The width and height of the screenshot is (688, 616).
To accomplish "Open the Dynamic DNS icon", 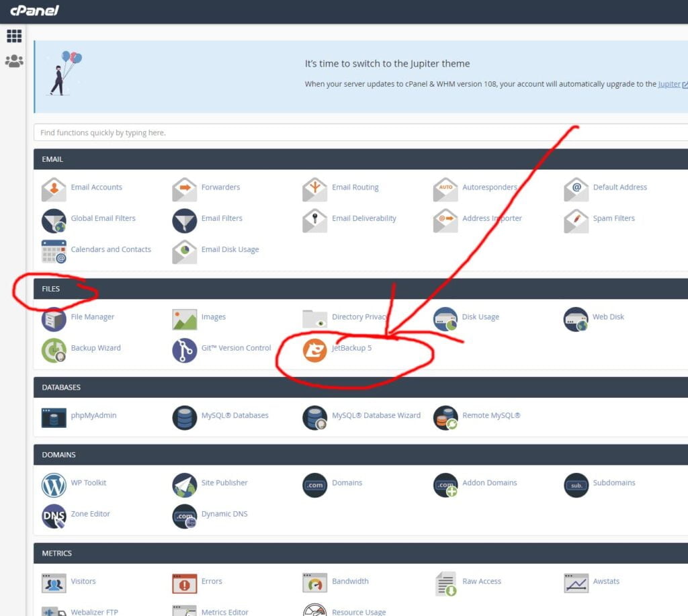I will pos(184,516).
